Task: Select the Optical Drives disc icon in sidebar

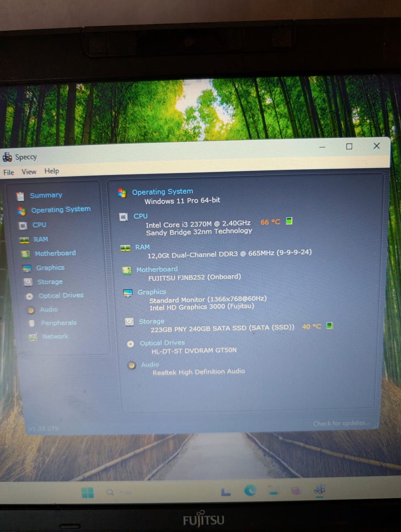Action: 29,296
